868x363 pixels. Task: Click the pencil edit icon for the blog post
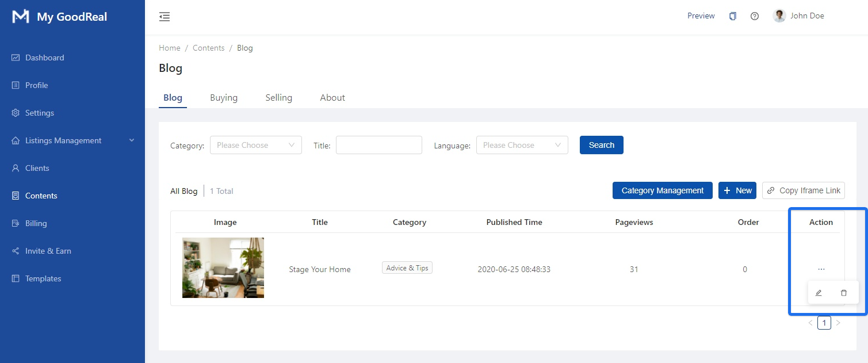[819, 293]
